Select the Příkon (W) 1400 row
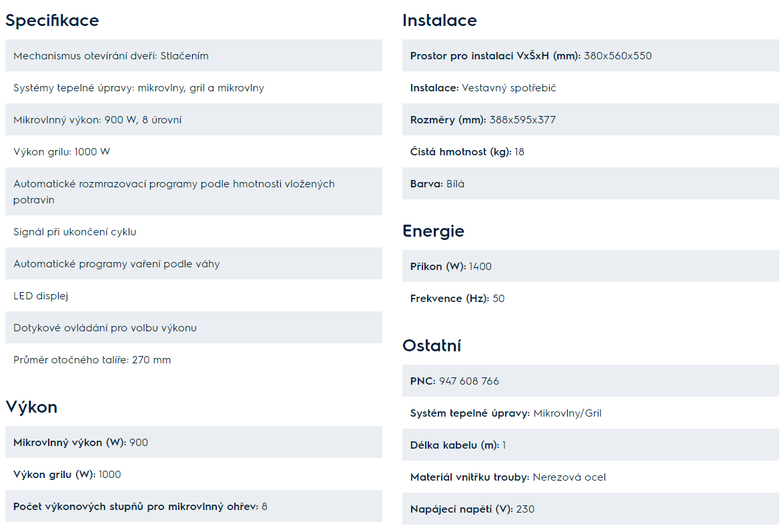Image resolution: width=784 pixels, height=532 pixels. pos(591,266)
